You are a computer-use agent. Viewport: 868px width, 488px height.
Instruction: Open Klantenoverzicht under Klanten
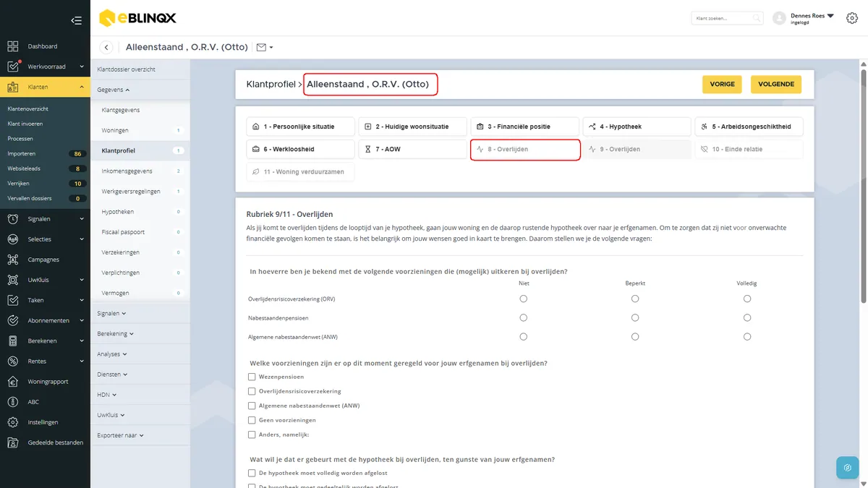coord(28,109)
